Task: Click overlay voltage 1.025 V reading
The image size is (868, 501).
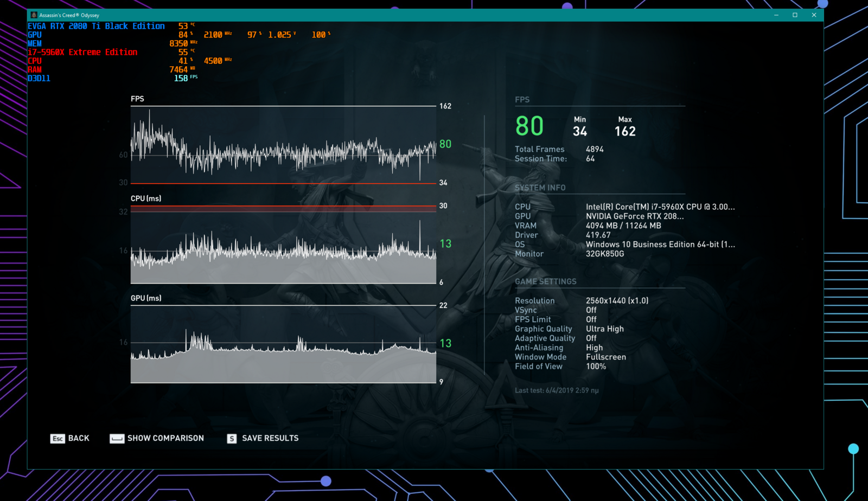Action: [282, 35]
